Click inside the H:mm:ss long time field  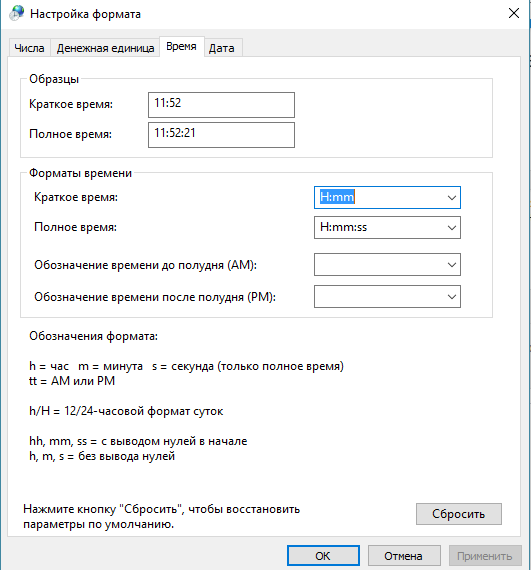click(379, 228)
